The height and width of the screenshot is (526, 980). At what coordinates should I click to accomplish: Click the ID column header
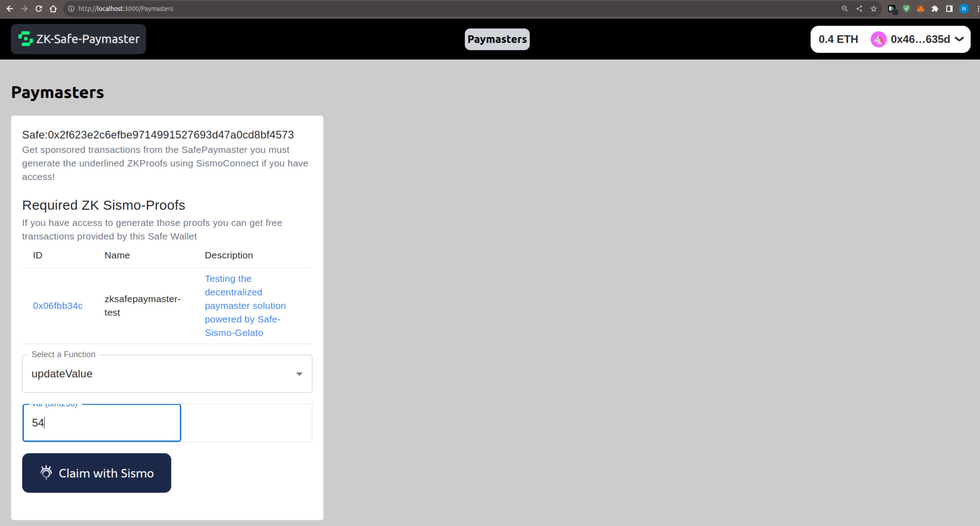[38, 255]
